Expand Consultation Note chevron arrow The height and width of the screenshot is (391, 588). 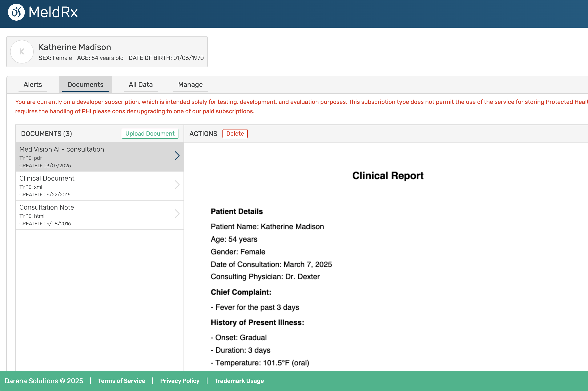[177, 213]
